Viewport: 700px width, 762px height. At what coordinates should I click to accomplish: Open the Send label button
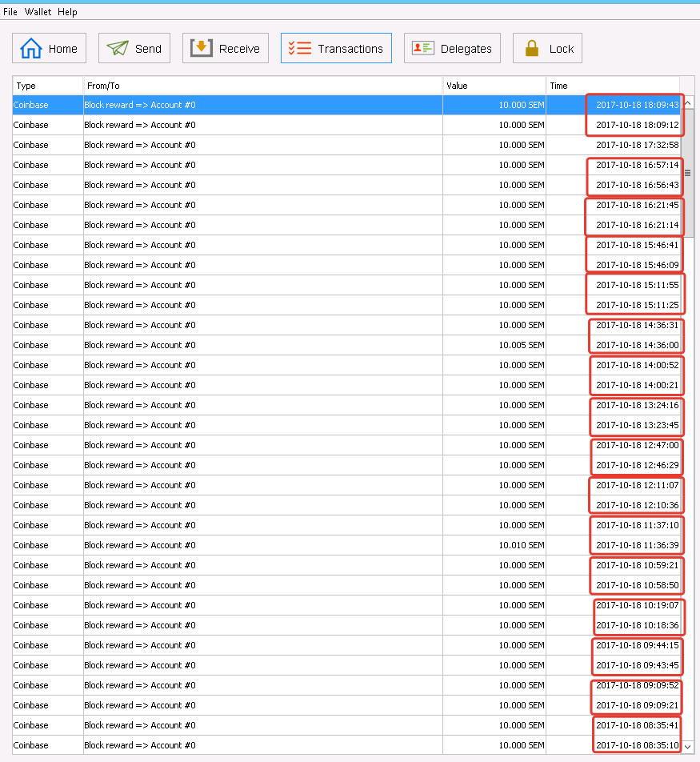(x=134, y=48)
